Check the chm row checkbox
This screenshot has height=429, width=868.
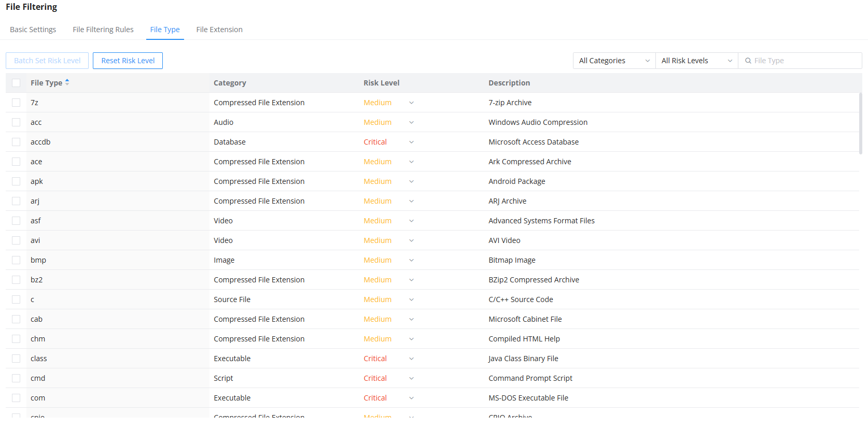(x=16, y=339)
